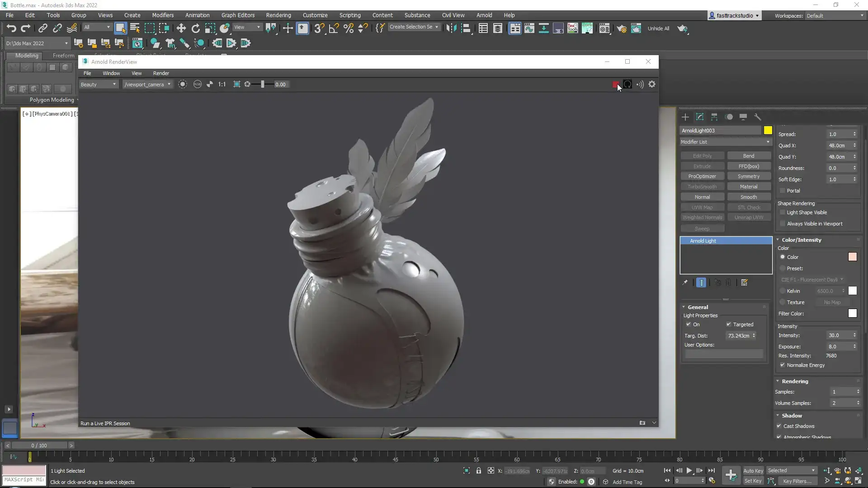This screenshot has height=488, width=868.
Task: Activate the Select and Rotate tool
Action: (195, 28)
